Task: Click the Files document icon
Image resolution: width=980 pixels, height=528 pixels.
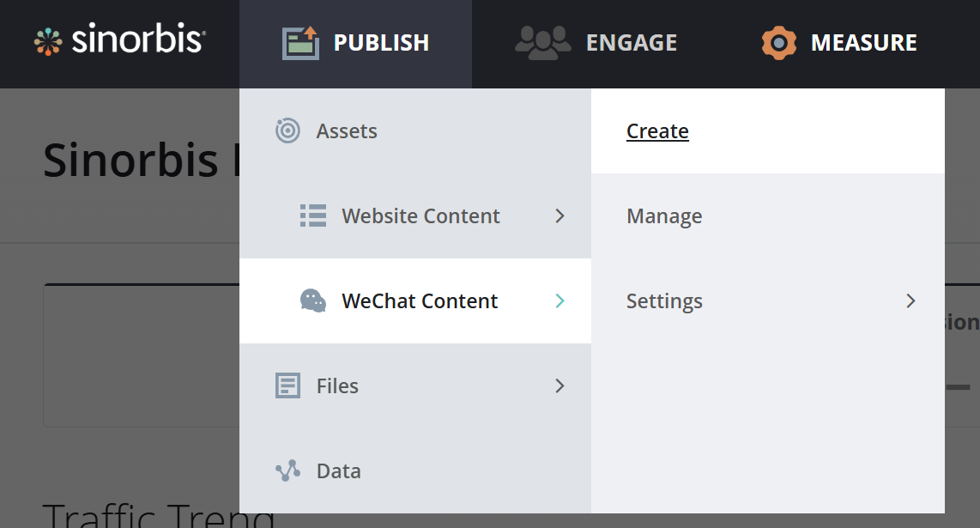Action: tap(287, 385)
